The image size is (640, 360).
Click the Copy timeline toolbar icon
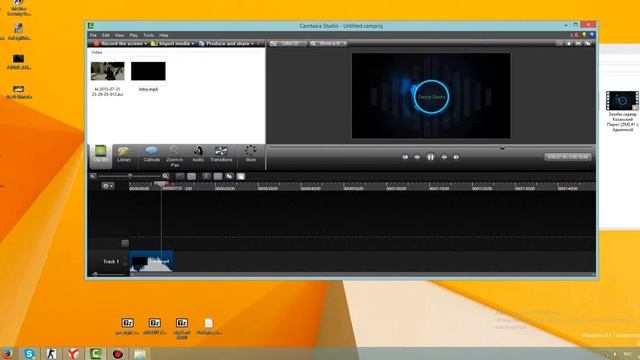tap(229, 176)
